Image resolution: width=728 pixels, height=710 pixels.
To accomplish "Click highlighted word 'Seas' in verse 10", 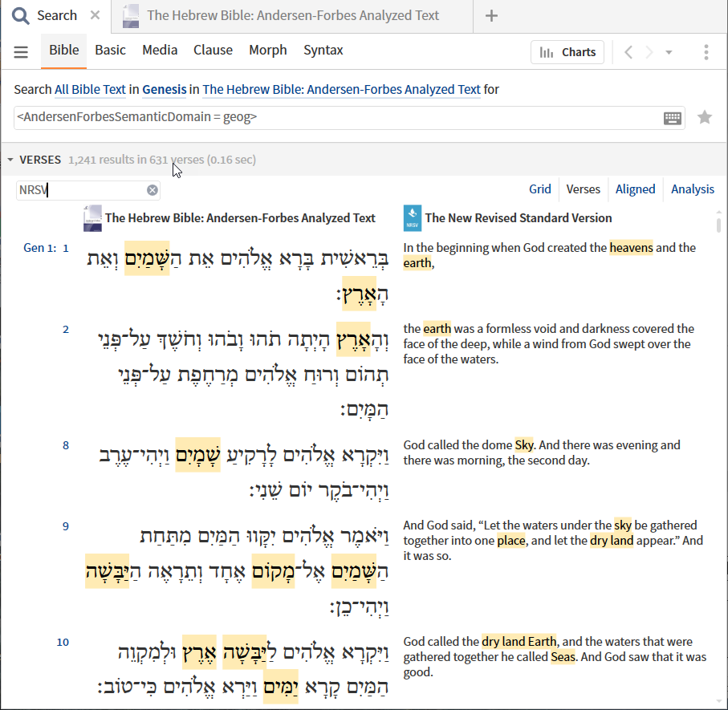I will [x=563, y=657].
